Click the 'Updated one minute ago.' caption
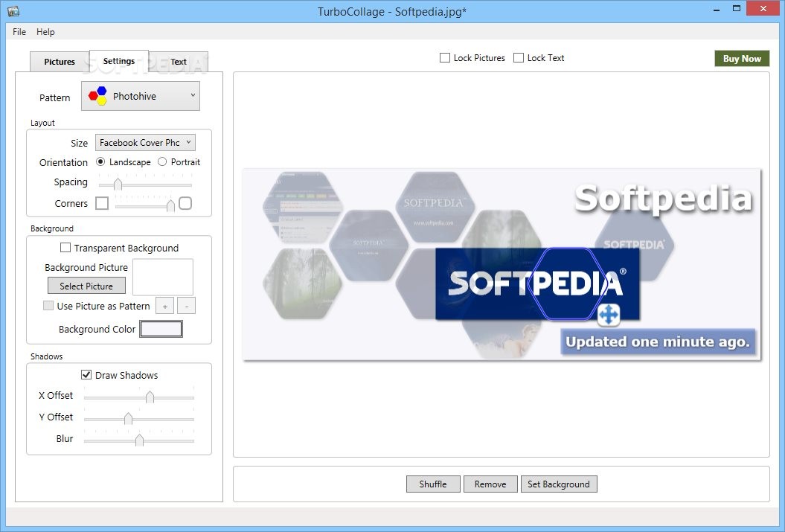This screenshot has height=532, width=785. click(658, 342)
